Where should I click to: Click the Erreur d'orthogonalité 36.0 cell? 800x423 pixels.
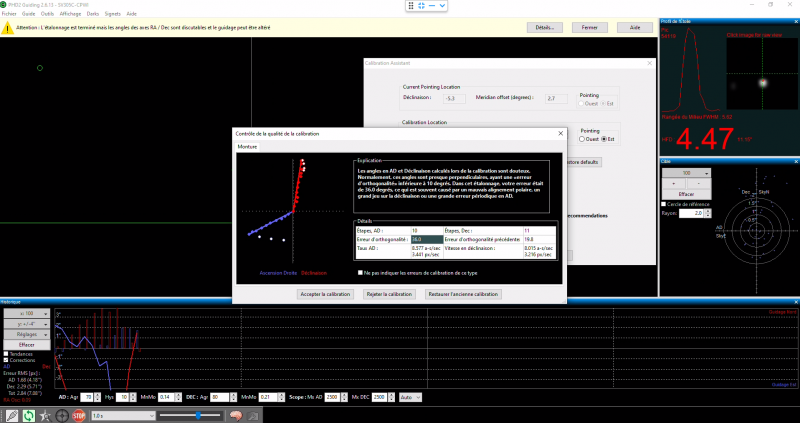coord(428,239)
